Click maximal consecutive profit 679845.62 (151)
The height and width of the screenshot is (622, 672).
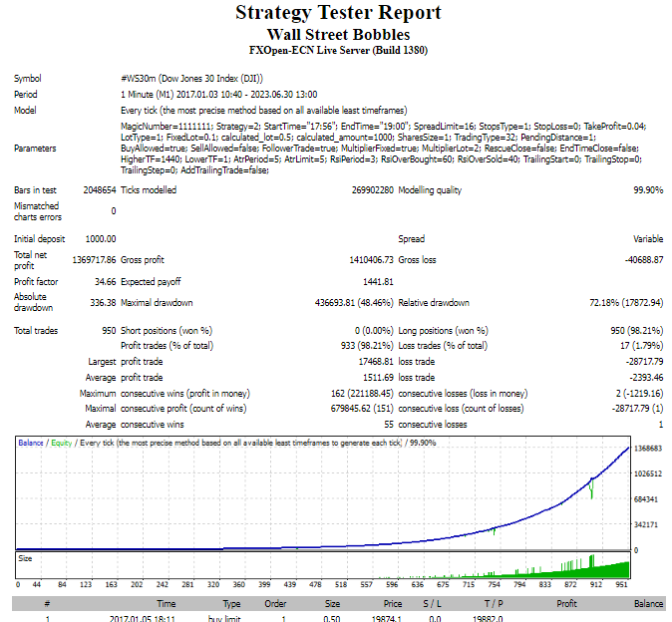click(362, 409)
